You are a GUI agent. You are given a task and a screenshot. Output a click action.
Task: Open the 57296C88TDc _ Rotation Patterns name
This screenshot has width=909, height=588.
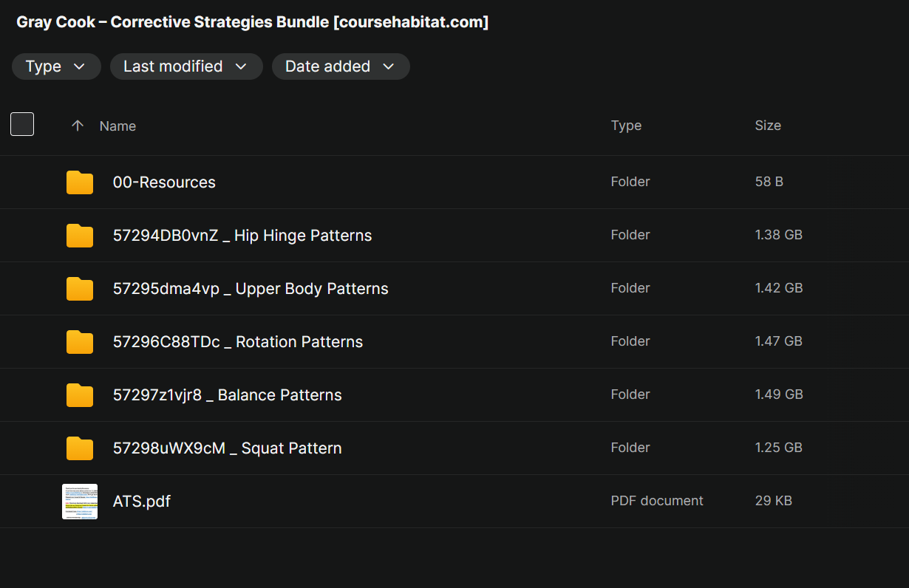(238, 342)
